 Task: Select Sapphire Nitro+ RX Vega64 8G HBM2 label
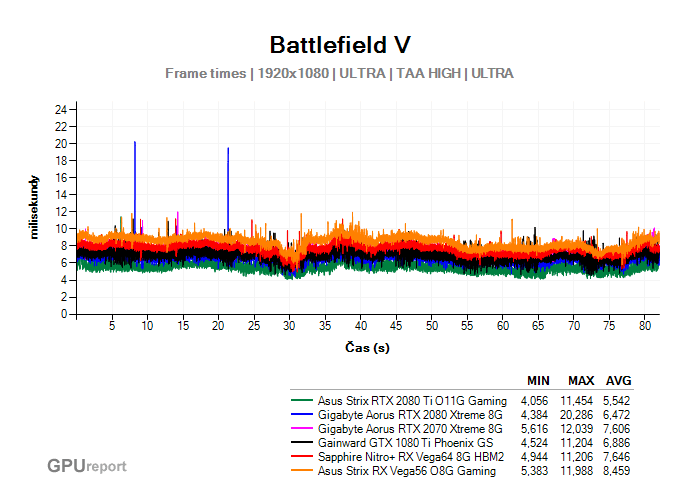[411, 457]
